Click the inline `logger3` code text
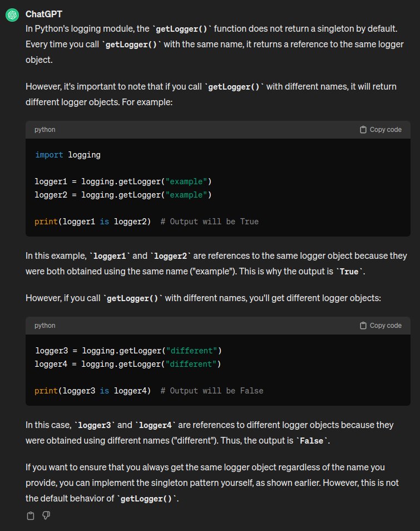420x531 pixels. pos(95,425)
